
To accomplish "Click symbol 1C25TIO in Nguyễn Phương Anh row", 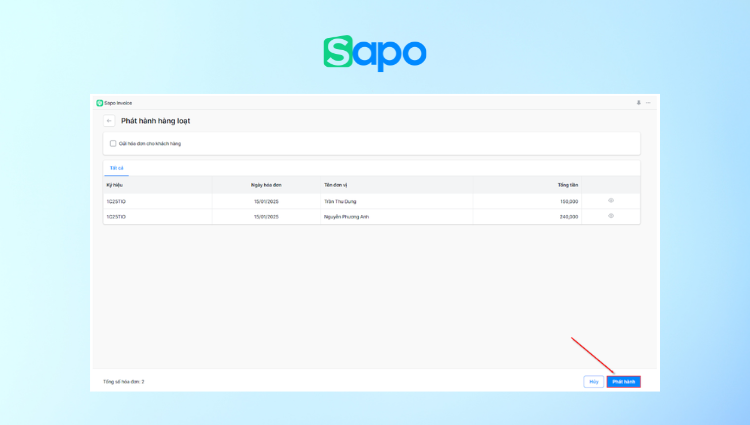I will click(x=116, y=217).
